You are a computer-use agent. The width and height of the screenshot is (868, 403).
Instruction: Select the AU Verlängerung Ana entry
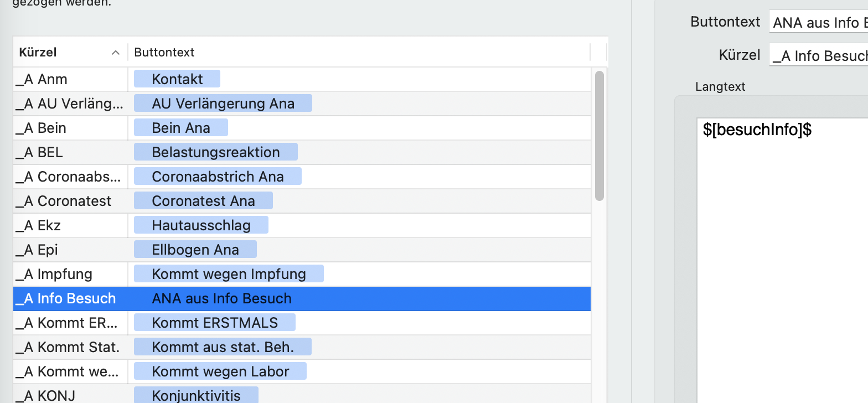pyautogui.click(x=223, y=104)
